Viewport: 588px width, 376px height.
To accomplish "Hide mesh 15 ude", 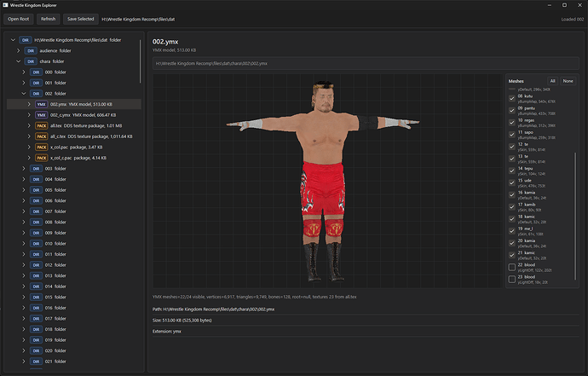I will [512, 182].
